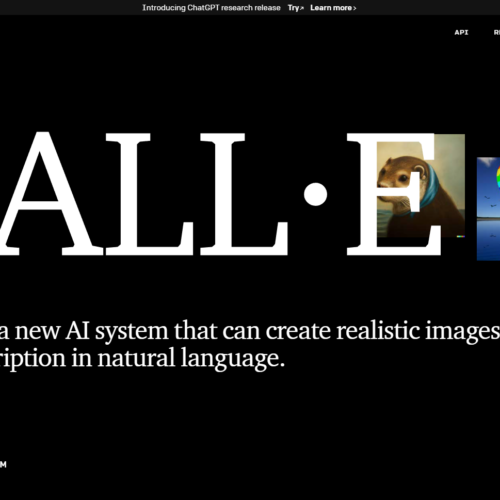Open the API navigation item
500x500 pixels.
[x=461, y=32]
